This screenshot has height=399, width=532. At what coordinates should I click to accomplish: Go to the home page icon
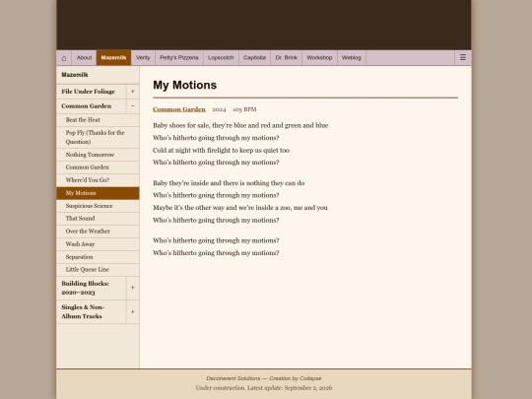coord(64,58)
